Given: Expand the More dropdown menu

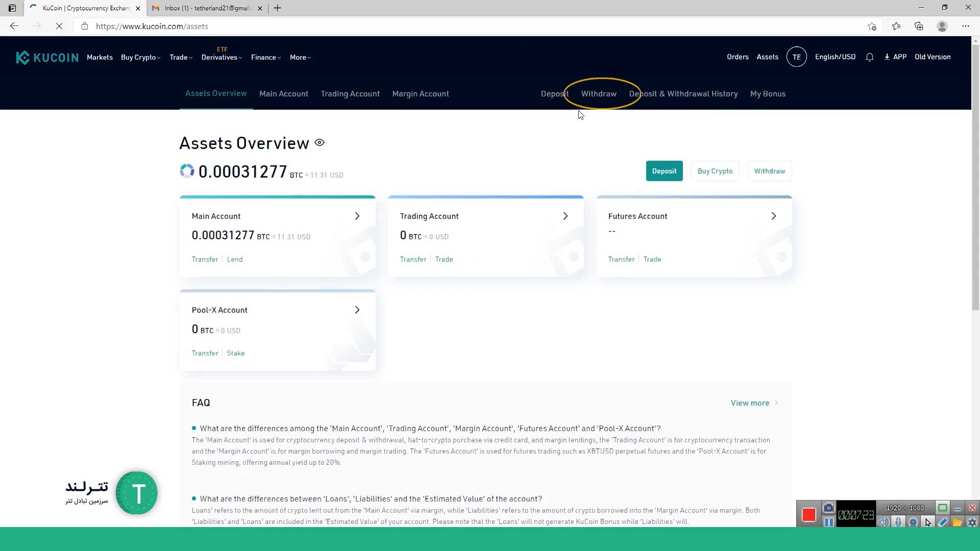Looking at the screenshot, I should pos(300,57).
